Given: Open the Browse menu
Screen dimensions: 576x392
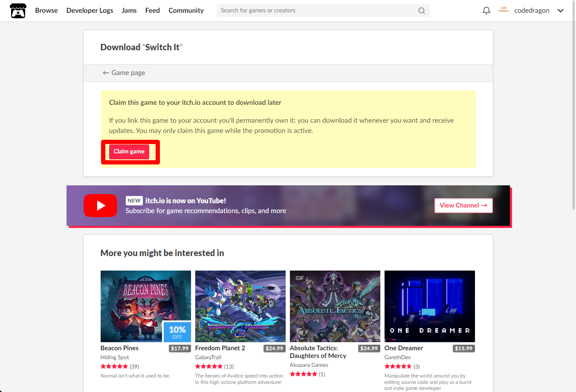Looking at the screenshot, I should click(46, 11).
